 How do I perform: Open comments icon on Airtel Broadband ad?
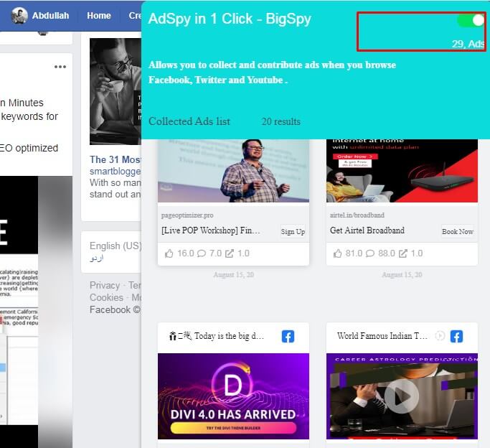370,253
